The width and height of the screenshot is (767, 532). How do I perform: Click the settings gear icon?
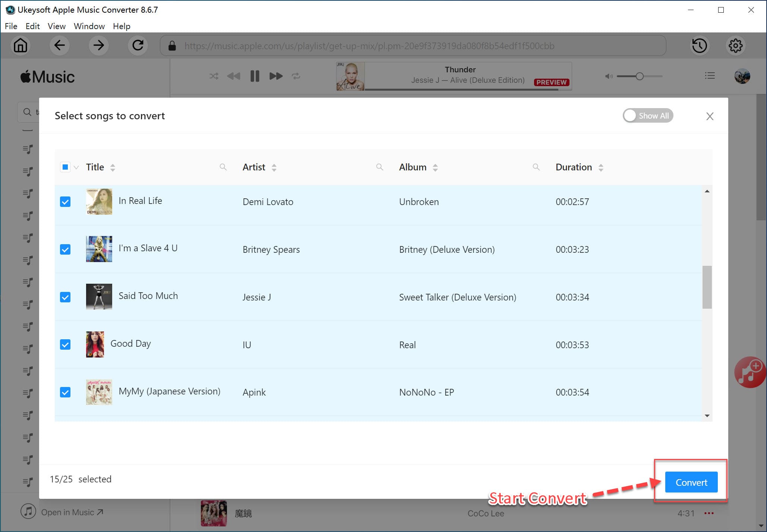[x=736, y=46]
